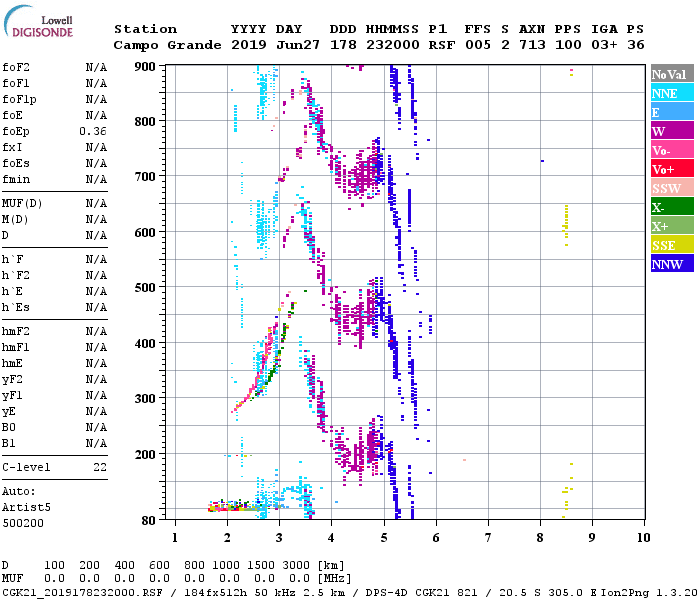This screenshot has width=700, height=600.
Task: Click the PS value 36
Action: tap(635, 45)
